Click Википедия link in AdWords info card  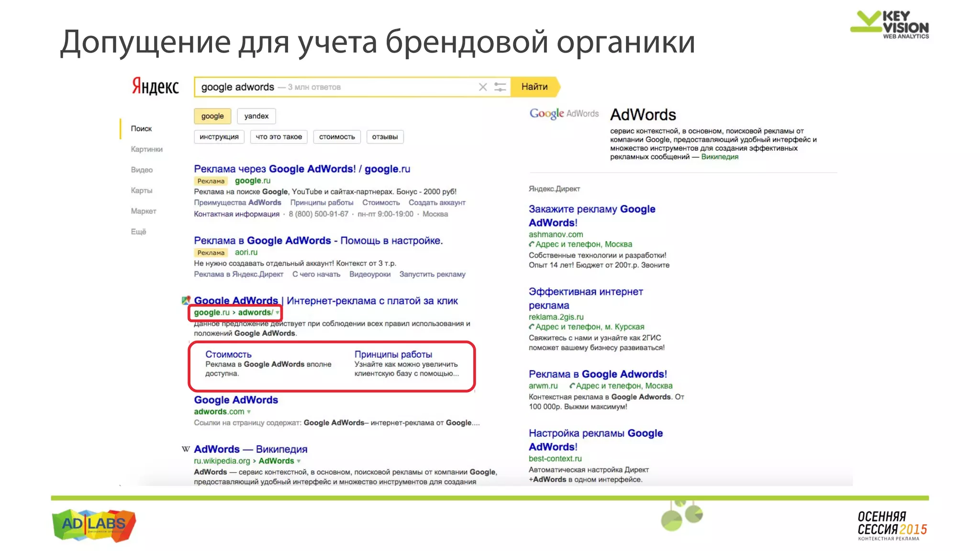pos(720,157)
